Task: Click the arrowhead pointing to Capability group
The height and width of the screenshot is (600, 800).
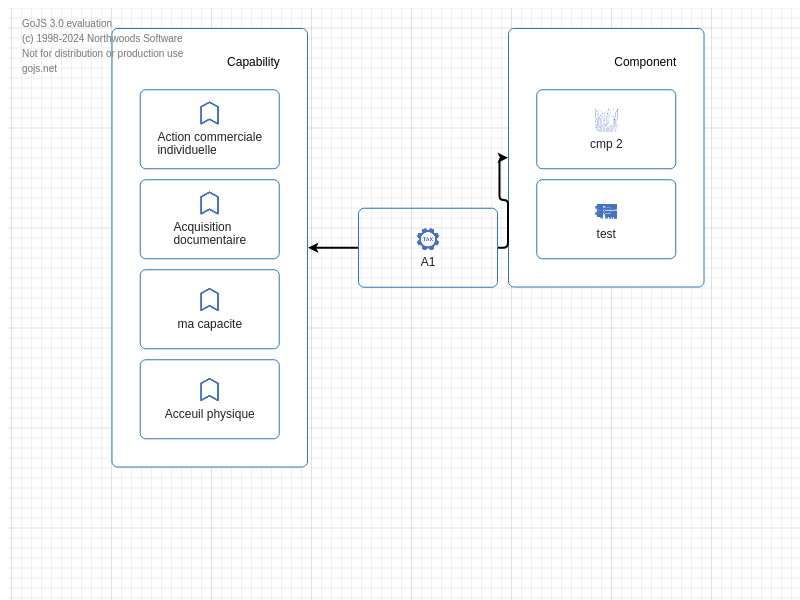Action: pyautogui.click(x=313, y=248)
